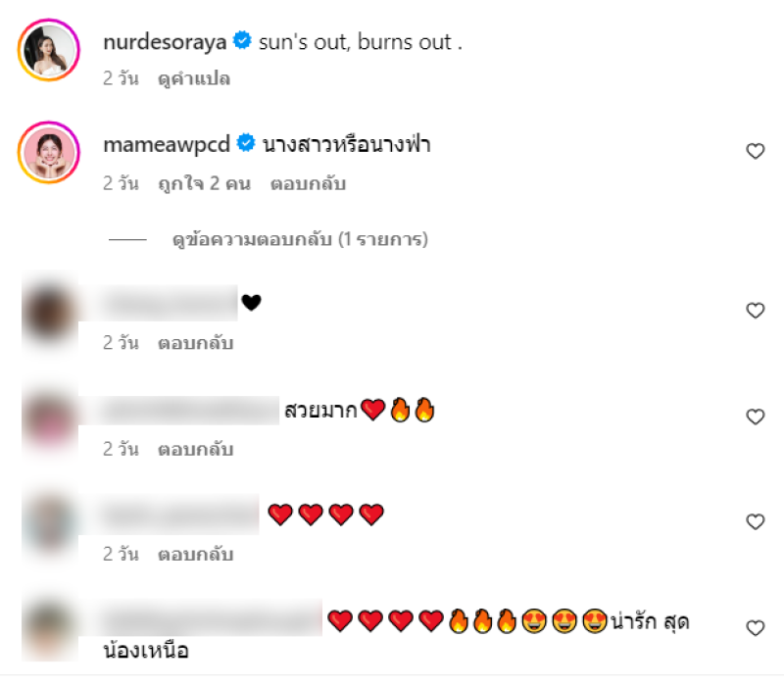Open mameawpcd profile picture story

[49, 152]
